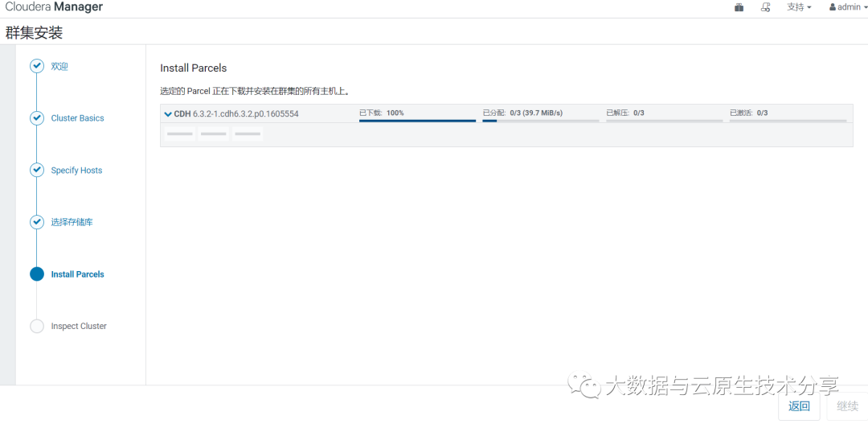Screen dimensions: 868x424
Task: Click the Specify Hosts checkmark circle
Action: [x=36, y=170]
